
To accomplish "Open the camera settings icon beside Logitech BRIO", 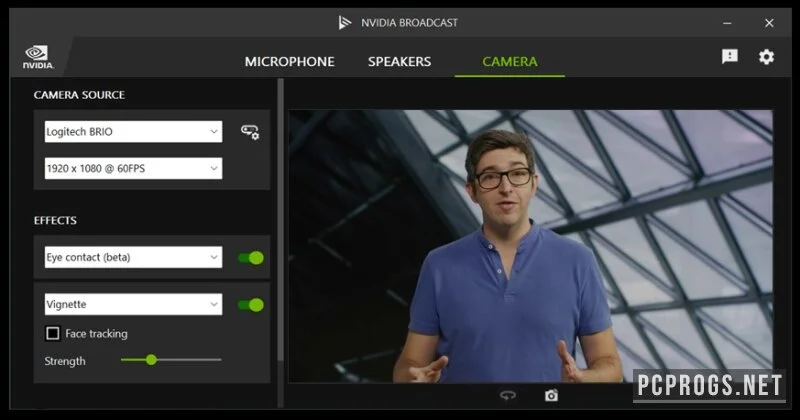I will pos(250,132).
